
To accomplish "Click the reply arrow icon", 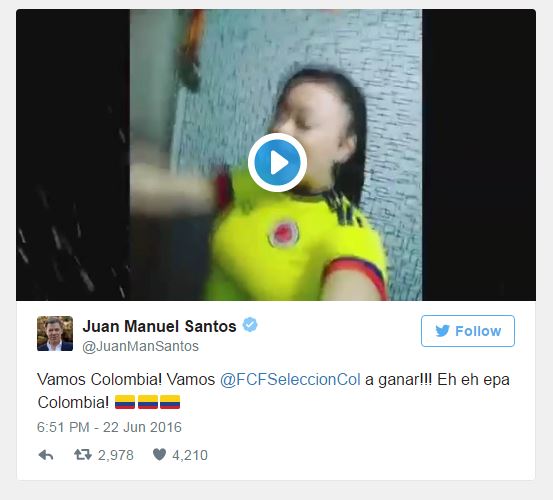I will coord(46,455).
